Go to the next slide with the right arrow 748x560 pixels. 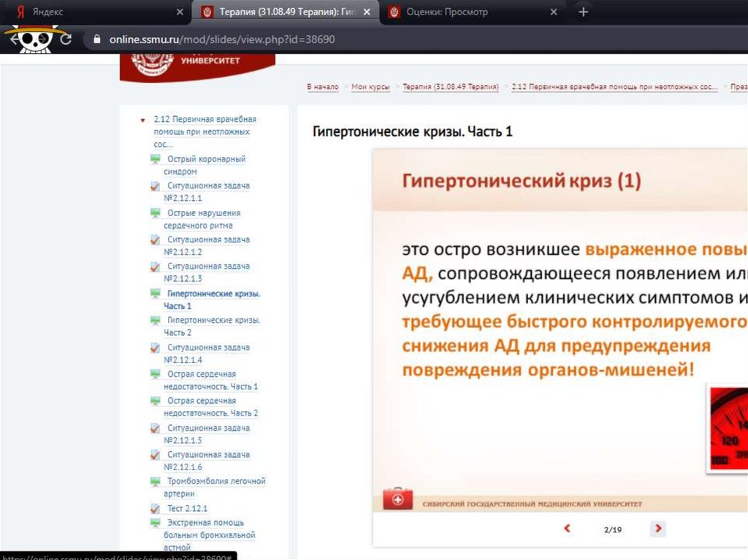tap(658, 529)
